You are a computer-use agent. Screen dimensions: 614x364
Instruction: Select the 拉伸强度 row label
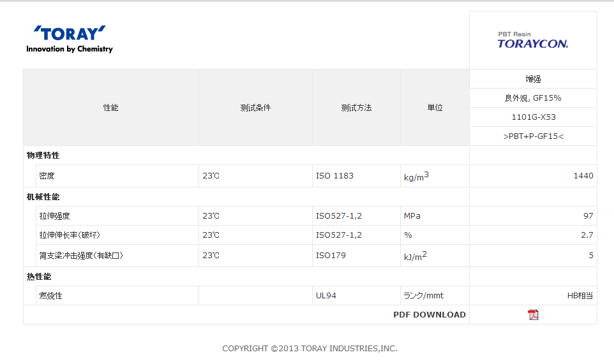pyautogui.click(x=55, y=216)
